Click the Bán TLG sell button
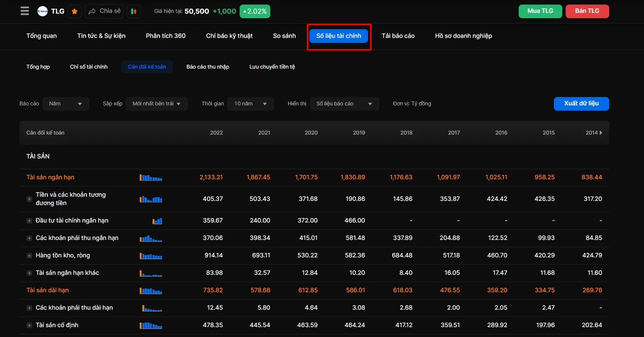 point(587,11)
